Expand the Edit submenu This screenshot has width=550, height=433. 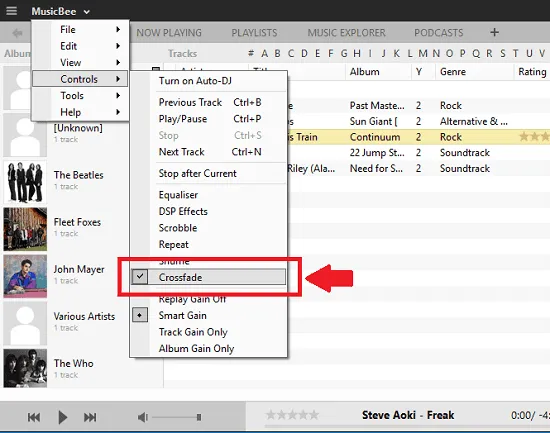point(80,46)
